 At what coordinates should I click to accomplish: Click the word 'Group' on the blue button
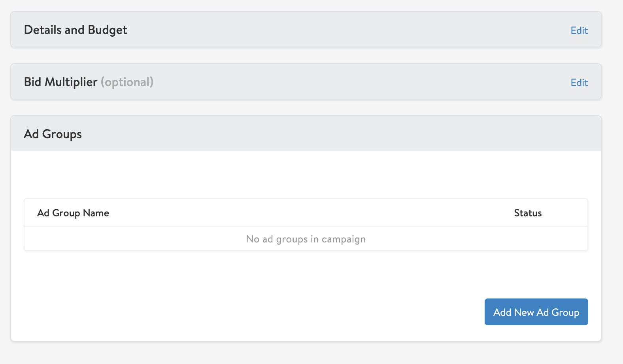(565, 312)
